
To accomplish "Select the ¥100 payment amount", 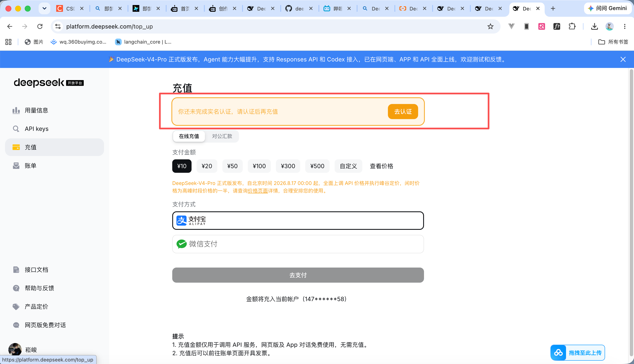I will coord(259,166).
